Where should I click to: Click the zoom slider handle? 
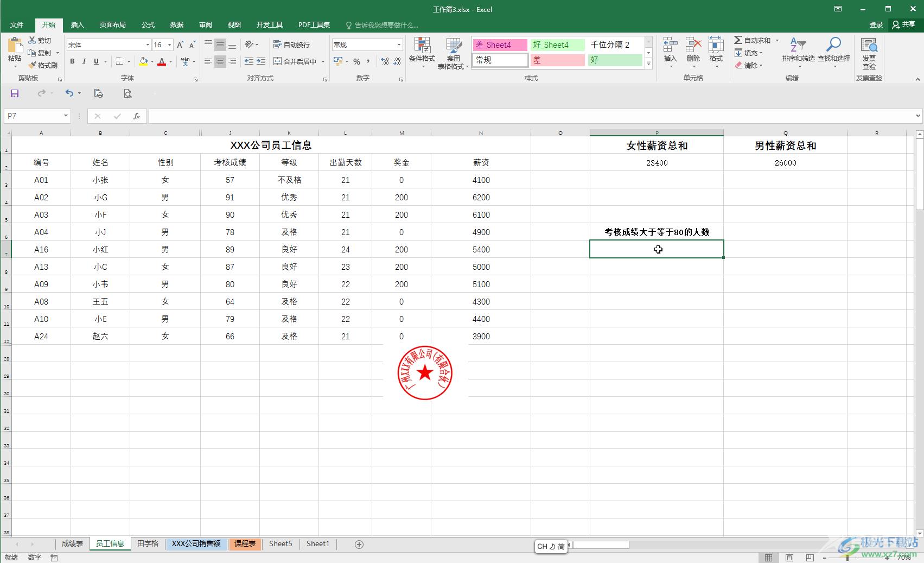[x=847, y=558]
